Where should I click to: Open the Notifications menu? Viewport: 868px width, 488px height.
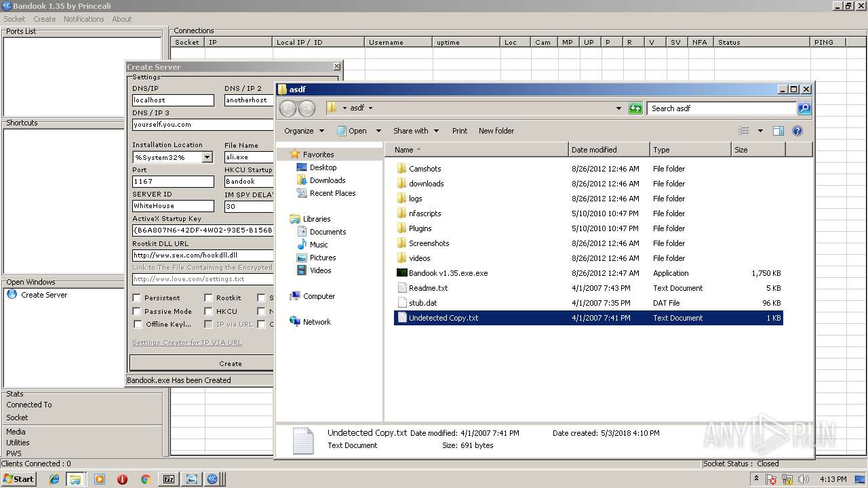pyautogui.click(x=83, y=19)
